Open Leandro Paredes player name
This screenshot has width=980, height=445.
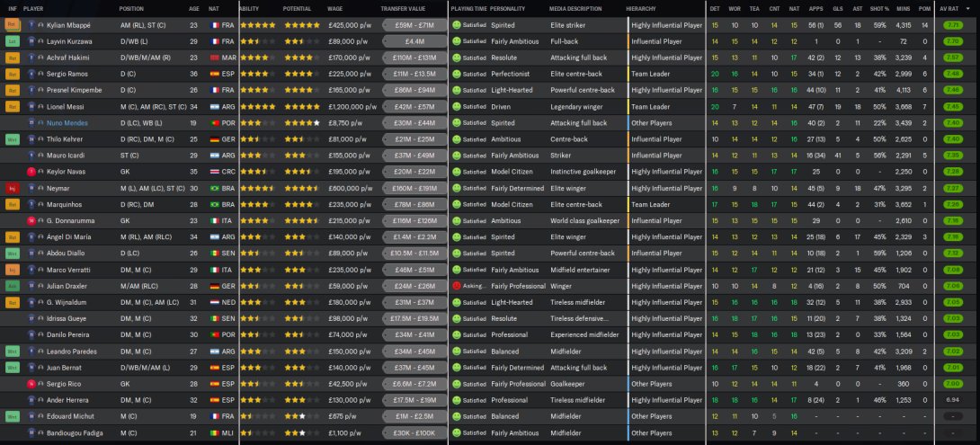pos(71,352)
